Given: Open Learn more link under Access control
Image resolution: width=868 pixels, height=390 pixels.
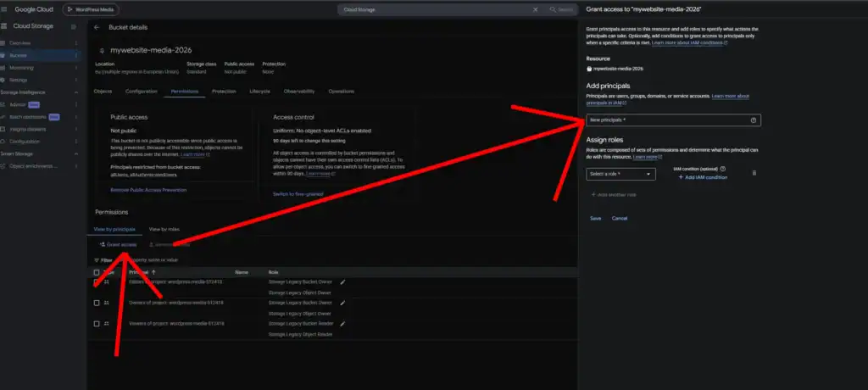Looking at the screenshot, I should pos(320,174).
